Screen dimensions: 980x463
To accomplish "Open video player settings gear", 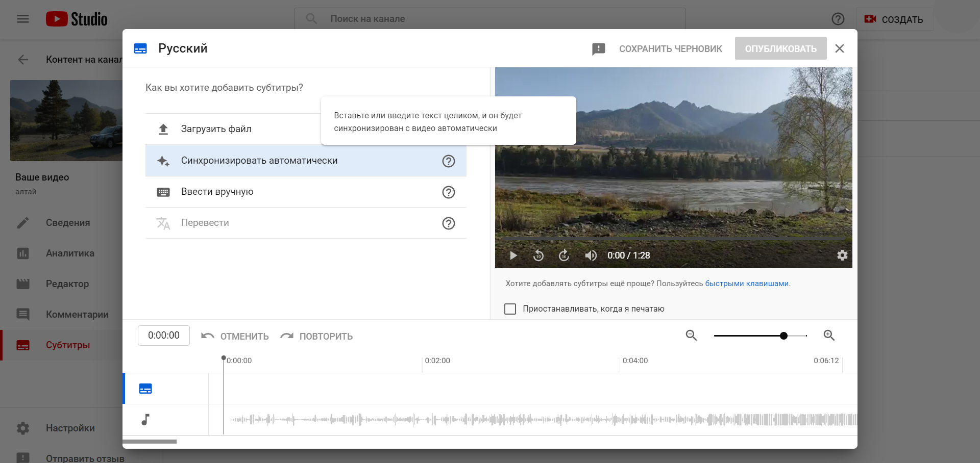I will (x=842, y=255).
